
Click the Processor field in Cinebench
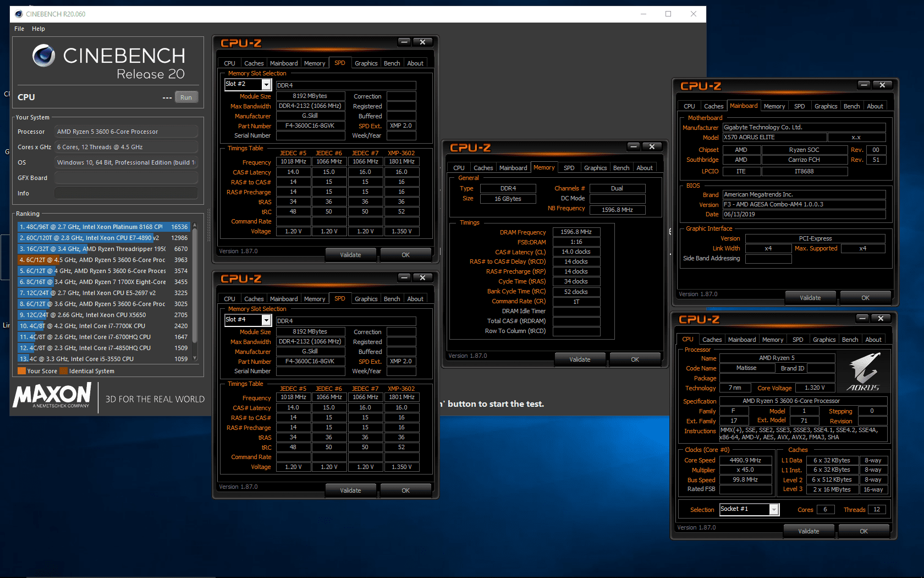coord(126,132)
